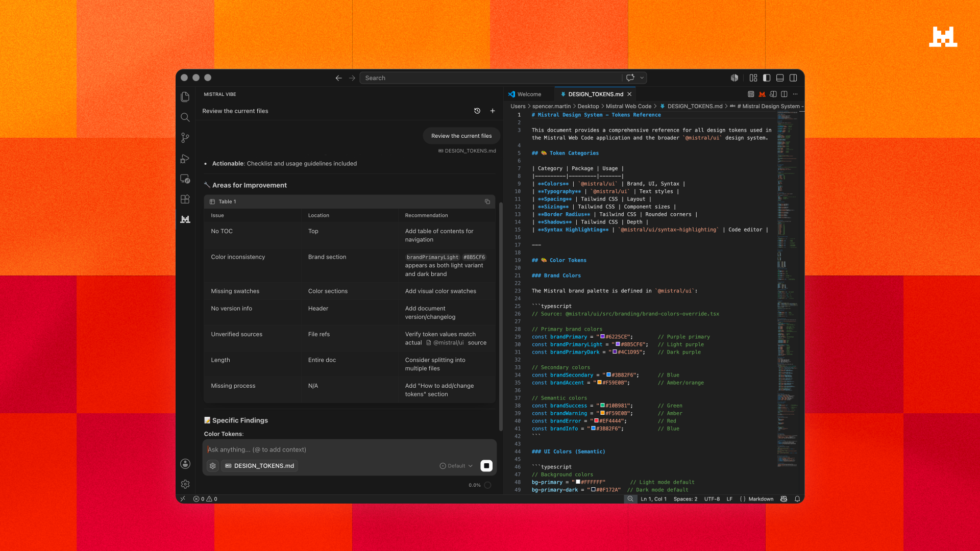The width and height of the screenshot is (980, 551).
Task: Toggle bottom panel visibility
Action: 780,78
